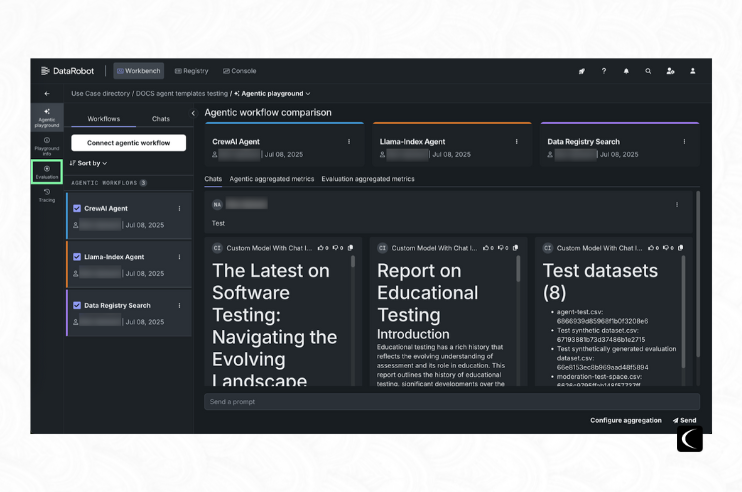Collapse the workflows side panel
Screen dimensions: 742x492
pos(193,113)
